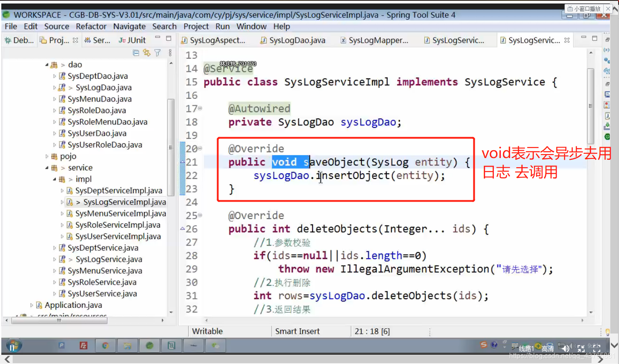Screen dimensions: 619x364
Task: Close the active SysLogServiceImpl editor tab
Action: click(567, 40)
